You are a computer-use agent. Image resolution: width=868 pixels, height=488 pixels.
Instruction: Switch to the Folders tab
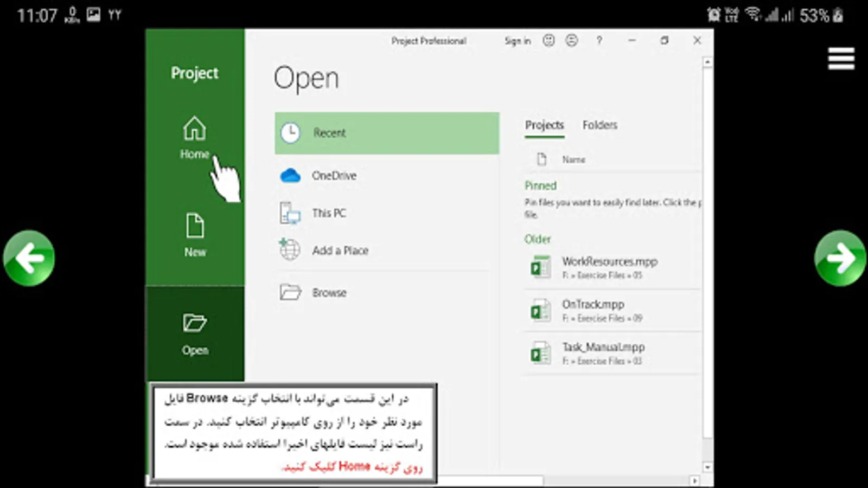click(600, 125)
